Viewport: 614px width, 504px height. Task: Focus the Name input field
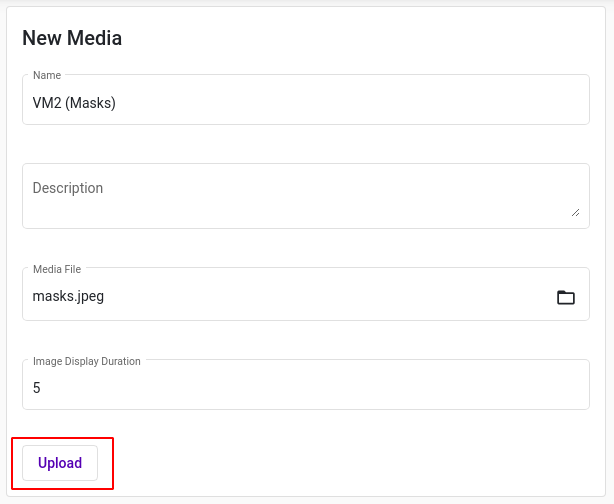[306, 99]
